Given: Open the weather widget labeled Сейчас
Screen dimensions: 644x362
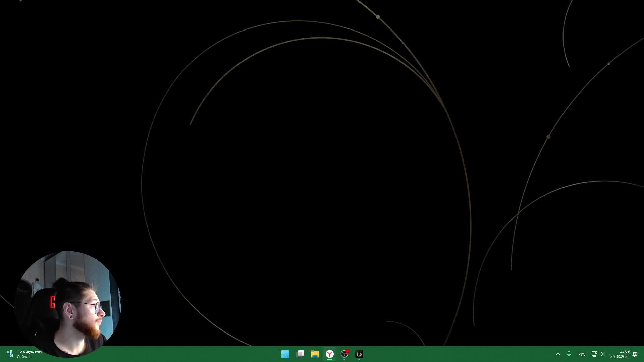Looking at the screenshot, I should [23, 357].
